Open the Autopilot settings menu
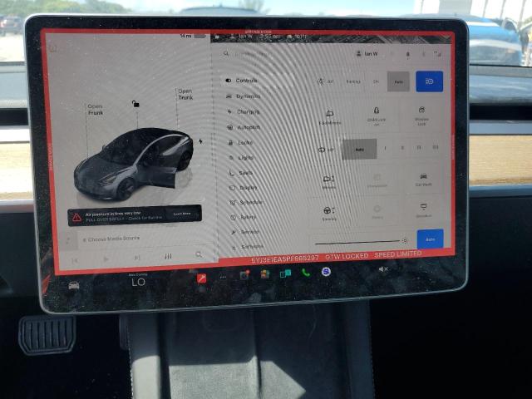 [244, 127]
